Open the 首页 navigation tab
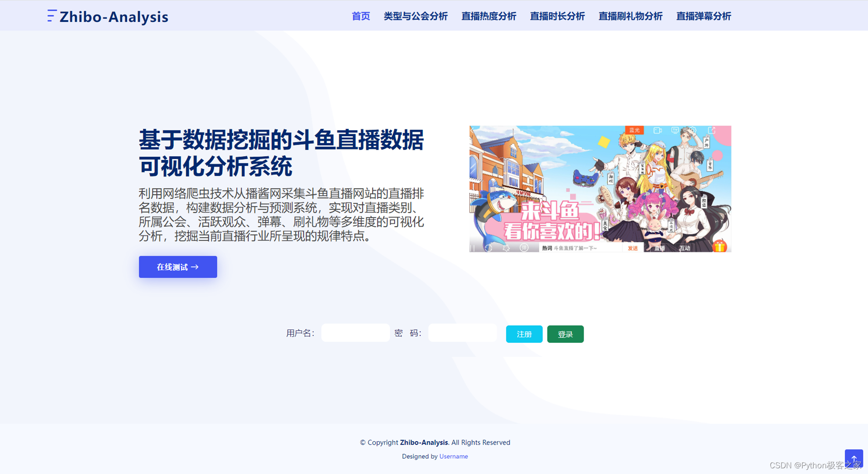Image resolution: width=868 pixels, height=474 pixels. tap(361, 16)
